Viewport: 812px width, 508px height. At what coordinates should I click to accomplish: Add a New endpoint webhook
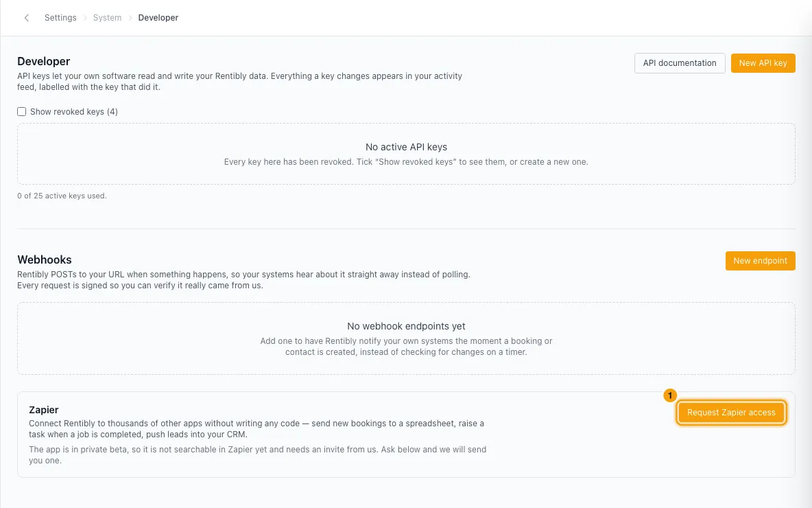click(760, 261)
